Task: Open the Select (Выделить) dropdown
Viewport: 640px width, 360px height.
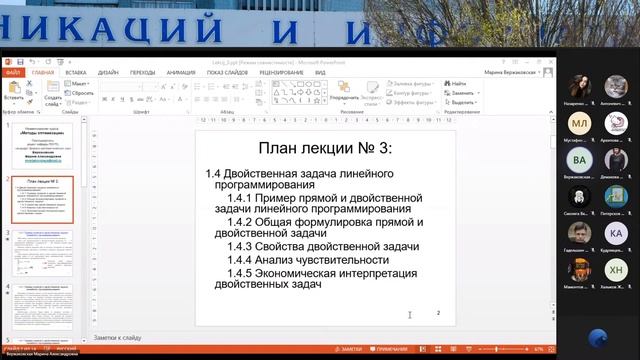Action: click(x=461, y=102)
